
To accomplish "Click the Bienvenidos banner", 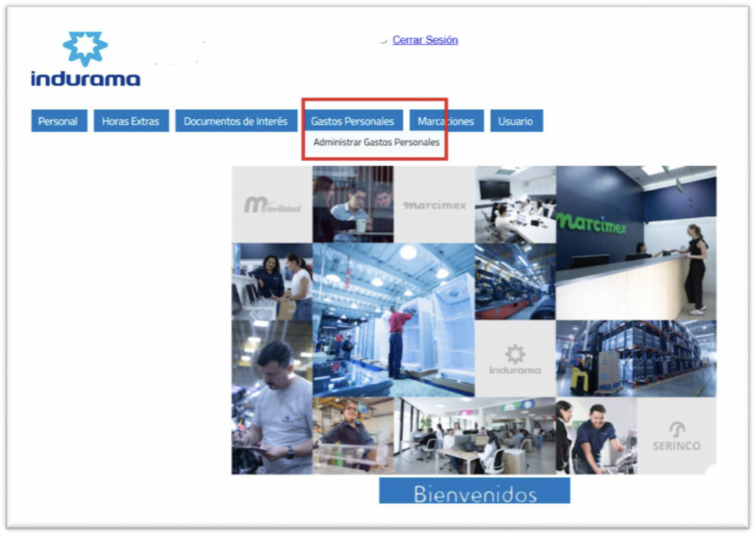I will point(474,492).
